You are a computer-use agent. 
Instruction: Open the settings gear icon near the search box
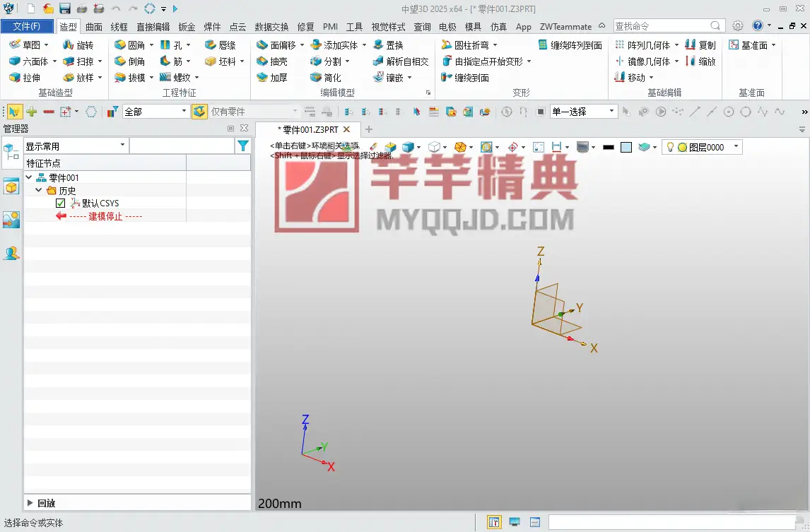tap(738, 26)
